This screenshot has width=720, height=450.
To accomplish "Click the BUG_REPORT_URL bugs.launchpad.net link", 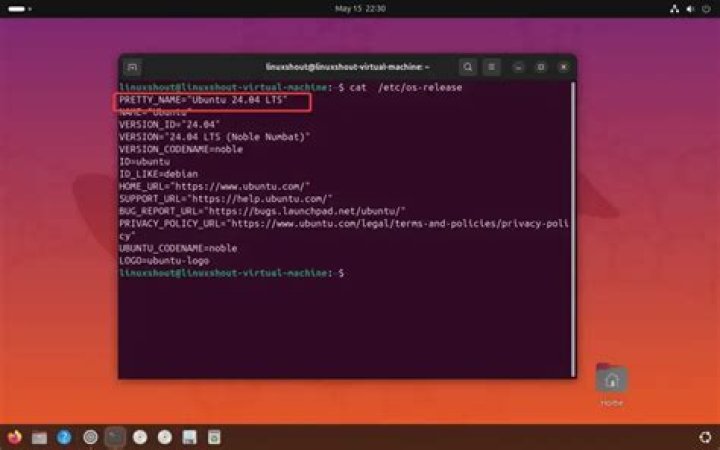I will pyautogui.click(x=304, y=211).
